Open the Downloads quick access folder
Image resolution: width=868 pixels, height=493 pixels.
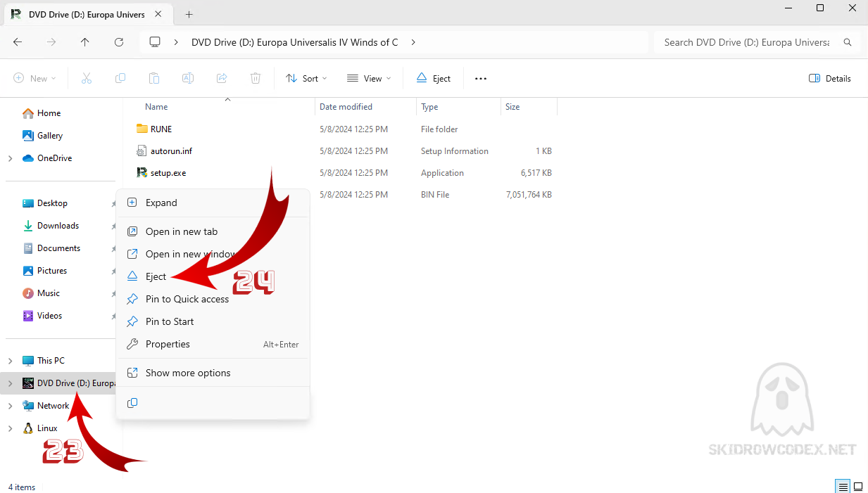[x=51, y=226]
